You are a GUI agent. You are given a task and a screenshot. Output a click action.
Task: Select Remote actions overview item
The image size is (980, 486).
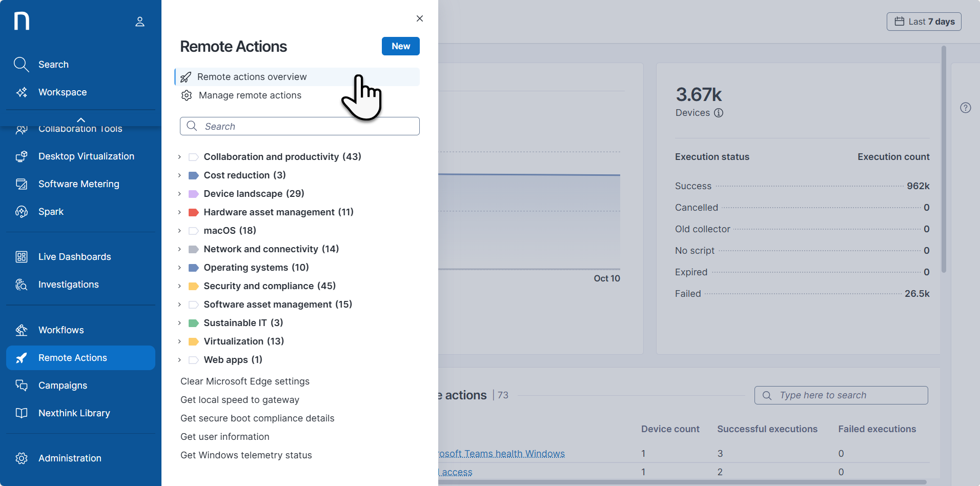(x=297, y=77)
